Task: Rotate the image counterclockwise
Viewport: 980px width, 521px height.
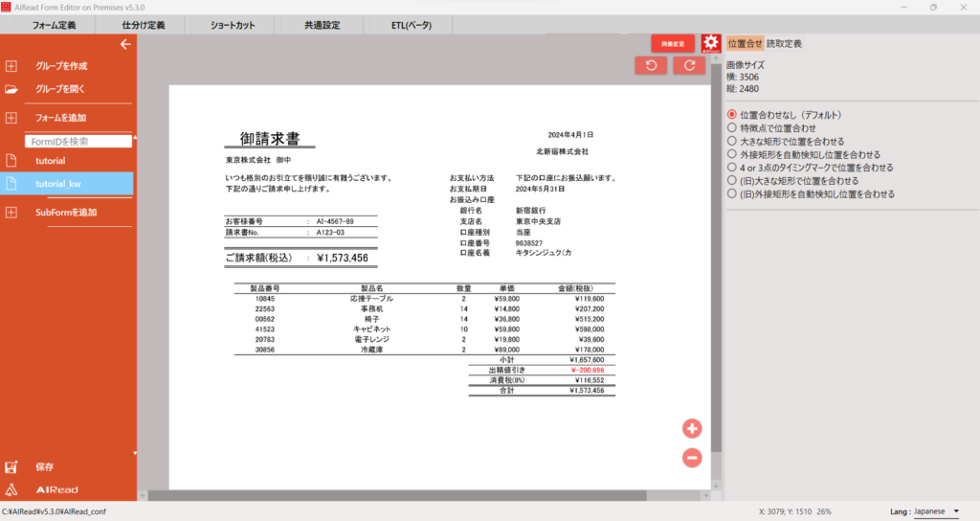Action: (651, 65)
